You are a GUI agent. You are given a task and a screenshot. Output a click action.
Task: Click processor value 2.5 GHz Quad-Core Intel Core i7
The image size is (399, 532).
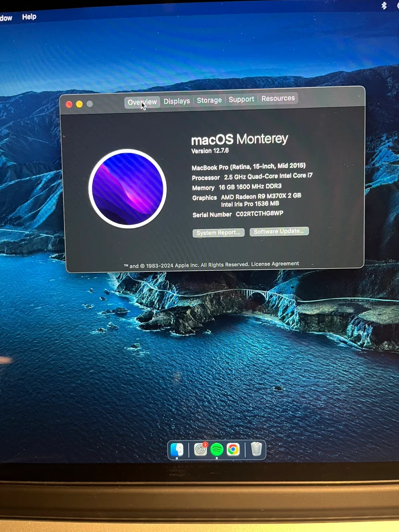click(268, 176)
